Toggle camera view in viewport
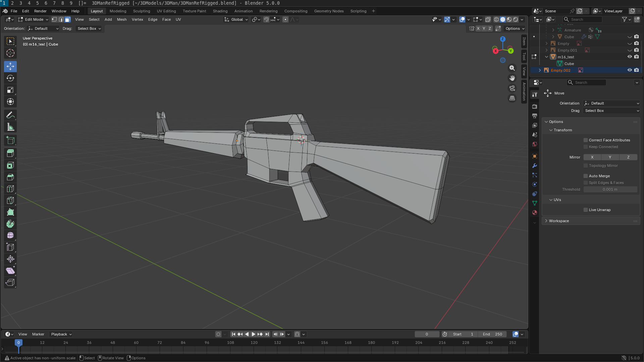Viewport: 644px width, 362px height. [x=512, y=88]
